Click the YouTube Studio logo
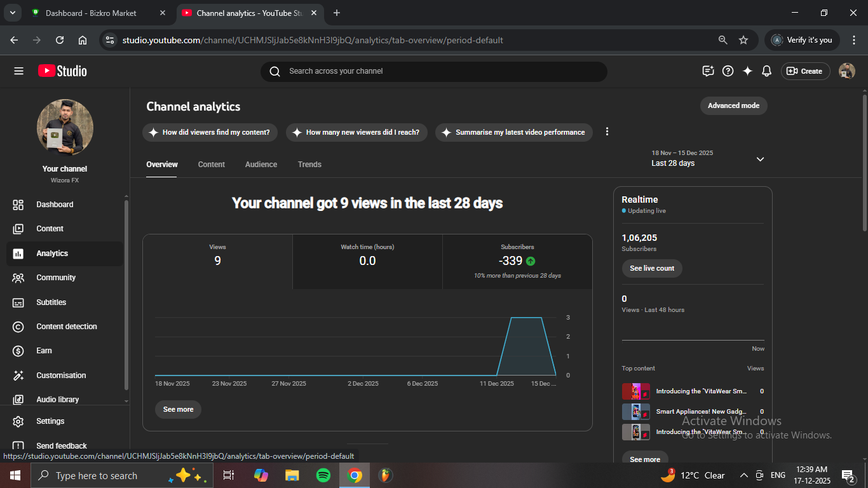Screen dimensions: 868x488 point(62,71)
